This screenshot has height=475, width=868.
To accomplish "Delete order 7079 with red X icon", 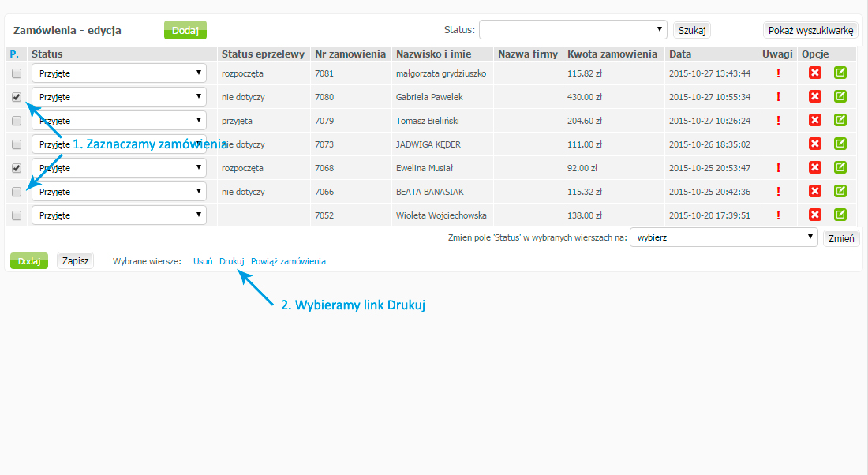I will [x=815, y=120].
